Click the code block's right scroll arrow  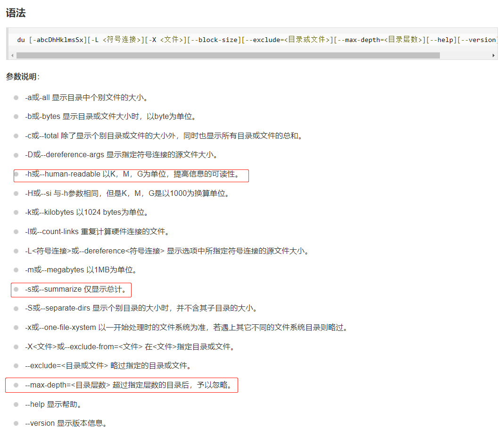(x=494, y=55)
